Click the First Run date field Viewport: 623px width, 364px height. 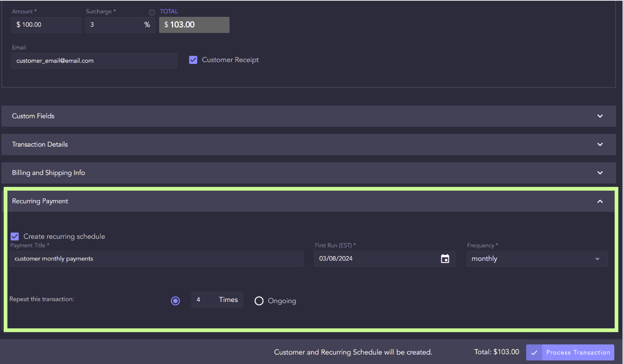385,259
